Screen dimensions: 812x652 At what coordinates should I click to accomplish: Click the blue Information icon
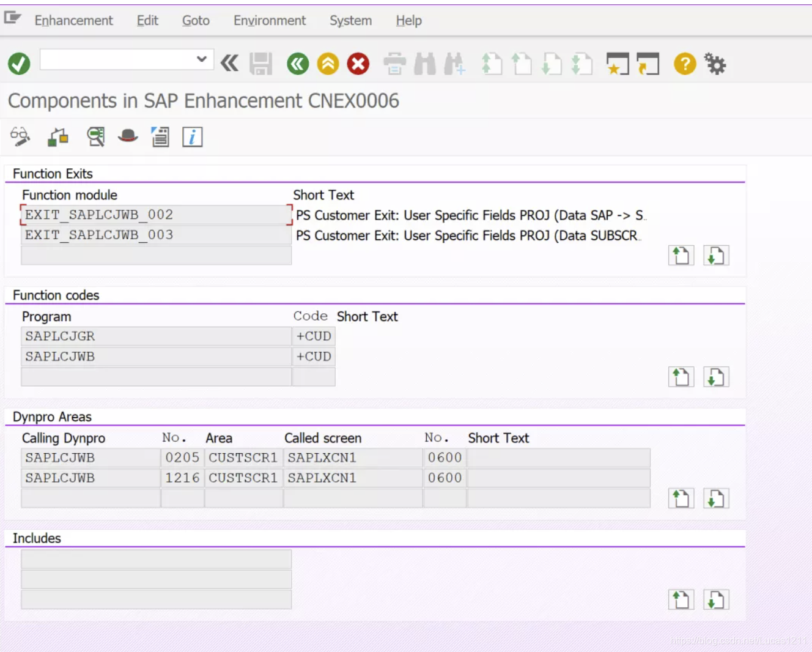192,137
